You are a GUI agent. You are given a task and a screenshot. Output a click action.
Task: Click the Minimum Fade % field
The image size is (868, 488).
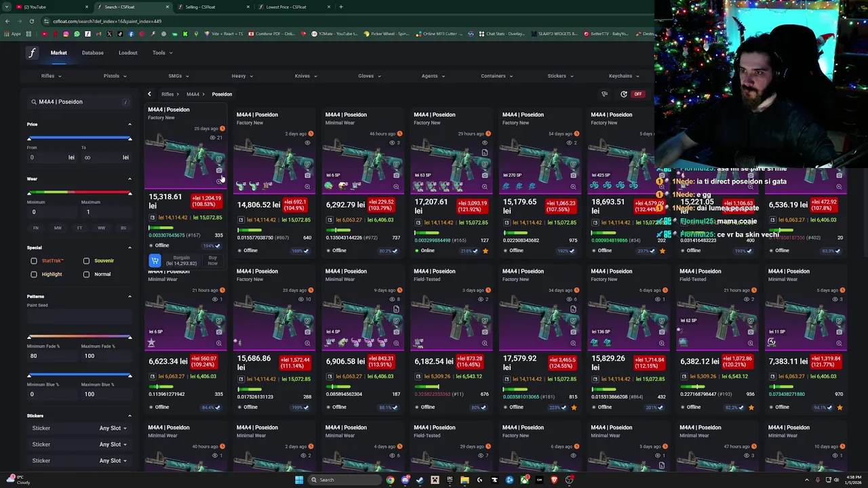tap(52, 356)
